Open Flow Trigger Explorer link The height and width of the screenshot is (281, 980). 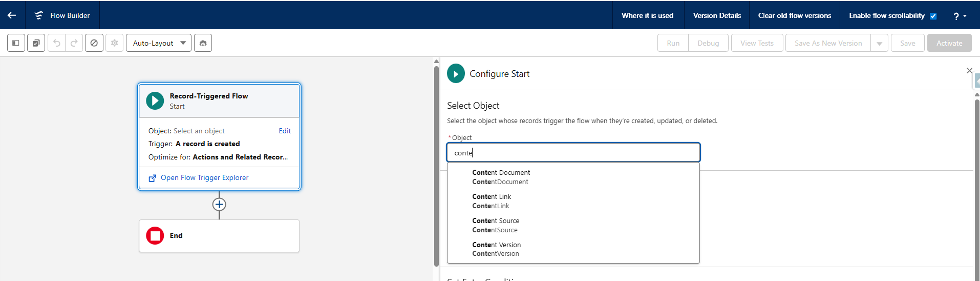click(x=204, y=178)
